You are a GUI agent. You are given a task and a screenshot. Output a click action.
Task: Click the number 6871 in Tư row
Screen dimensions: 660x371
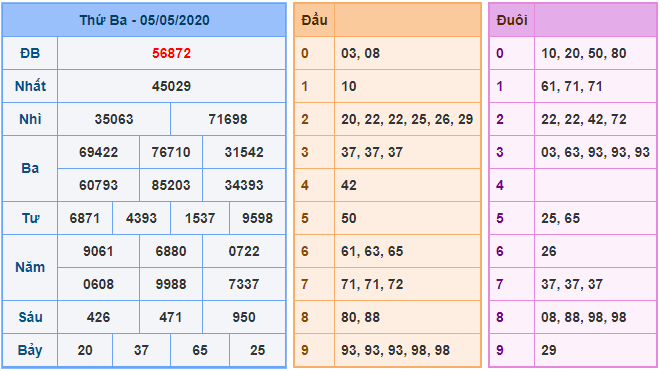[85, 218]
